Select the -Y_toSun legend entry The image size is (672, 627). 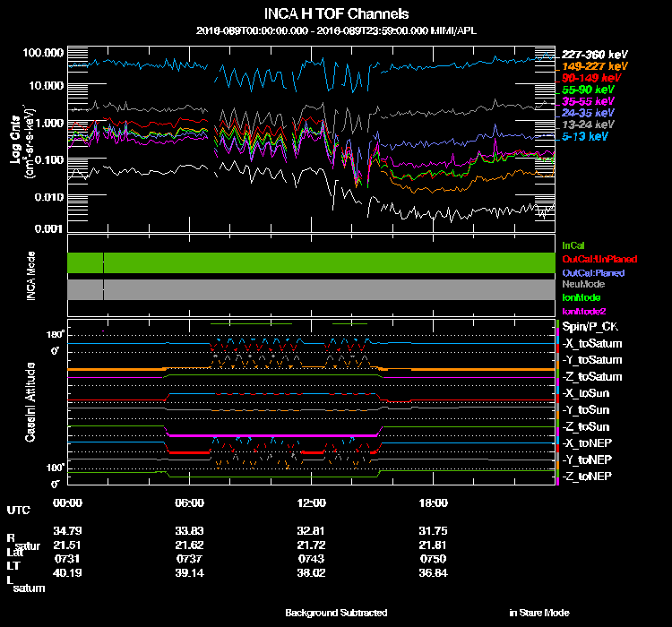click(587, 409)
